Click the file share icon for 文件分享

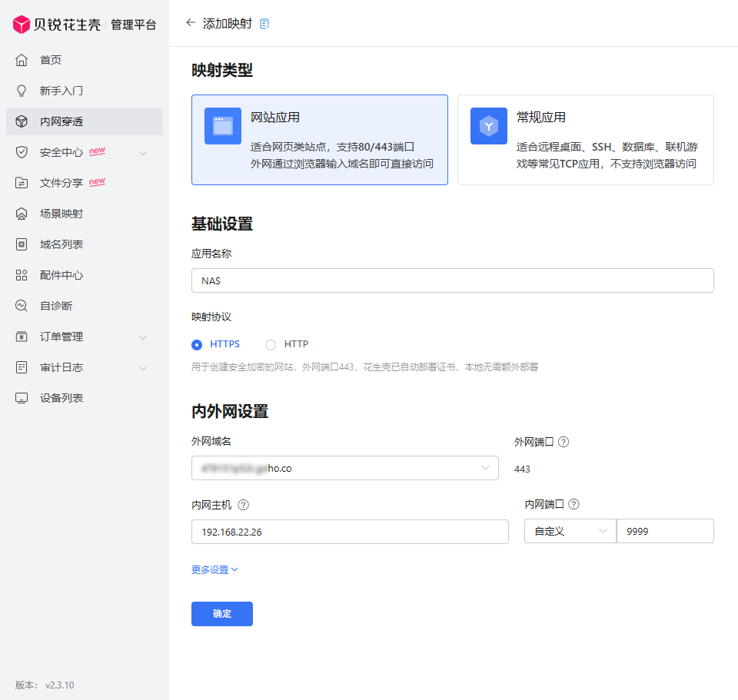(22, 183)
